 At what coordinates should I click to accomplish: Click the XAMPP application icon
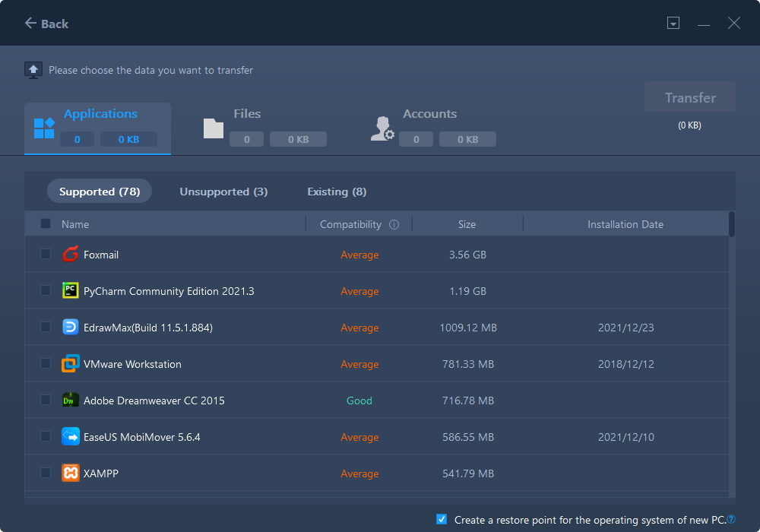[x=70, y=473]
